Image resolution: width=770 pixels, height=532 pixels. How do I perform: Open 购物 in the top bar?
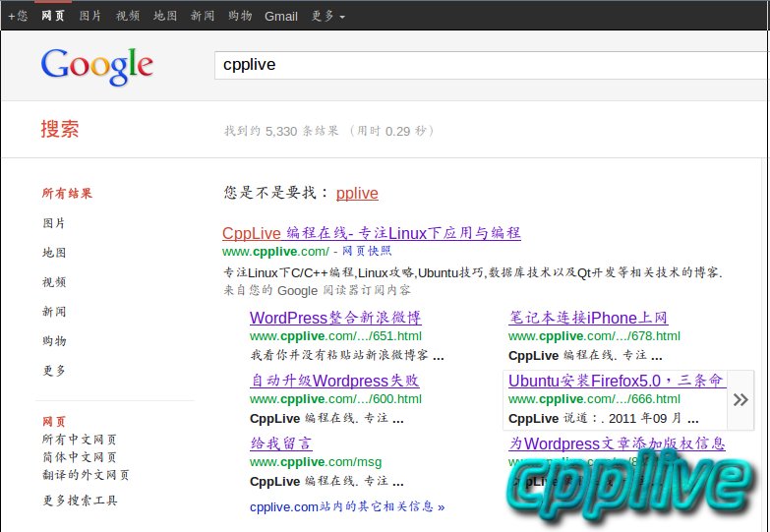pos(240,16)
